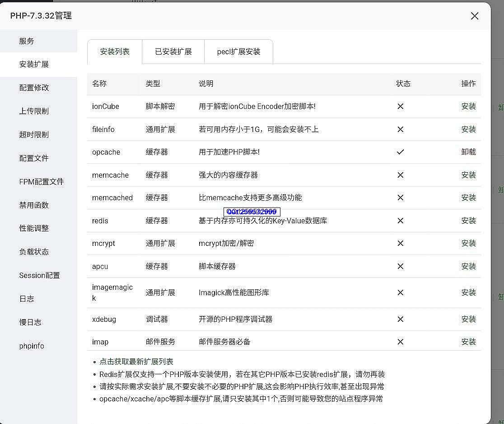Switch to the 已安装扩展 tab
Viewport: 504px width, 424px height.
click(x=173, y=52)
